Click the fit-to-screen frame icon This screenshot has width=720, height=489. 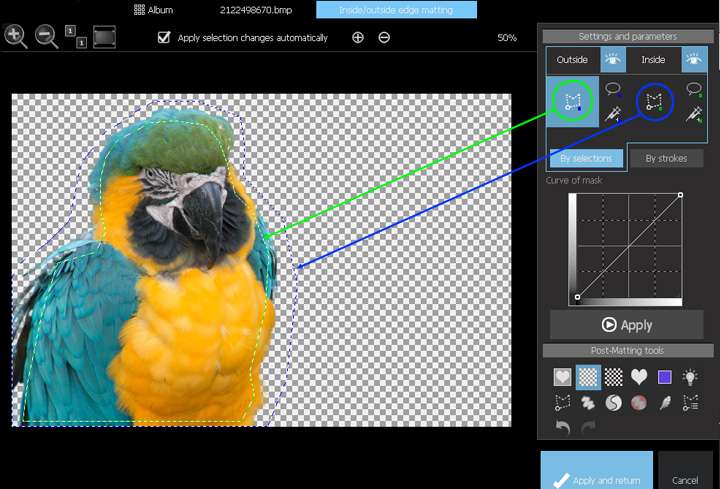click(x=104, y=37)
